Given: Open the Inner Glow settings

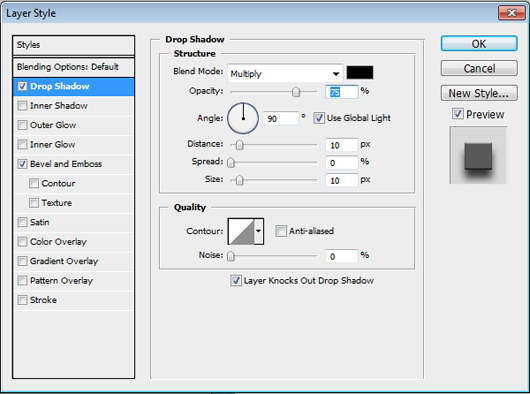Looking at the screenshot, I should pyautogui.click(x=52, y=145).
